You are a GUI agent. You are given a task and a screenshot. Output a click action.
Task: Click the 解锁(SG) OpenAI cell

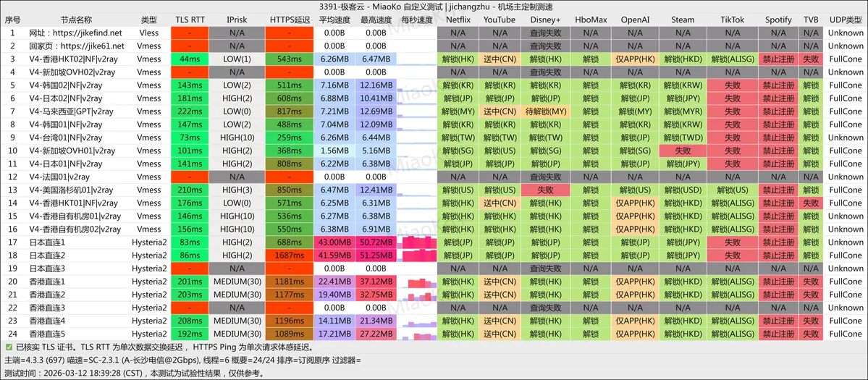(636, 151)
